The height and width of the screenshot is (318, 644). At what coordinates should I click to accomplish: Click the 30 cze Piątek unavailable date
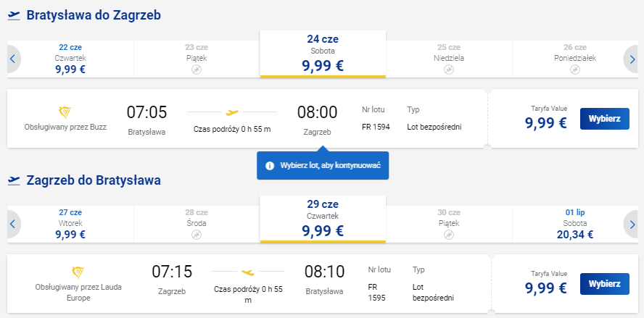point(449,224)
